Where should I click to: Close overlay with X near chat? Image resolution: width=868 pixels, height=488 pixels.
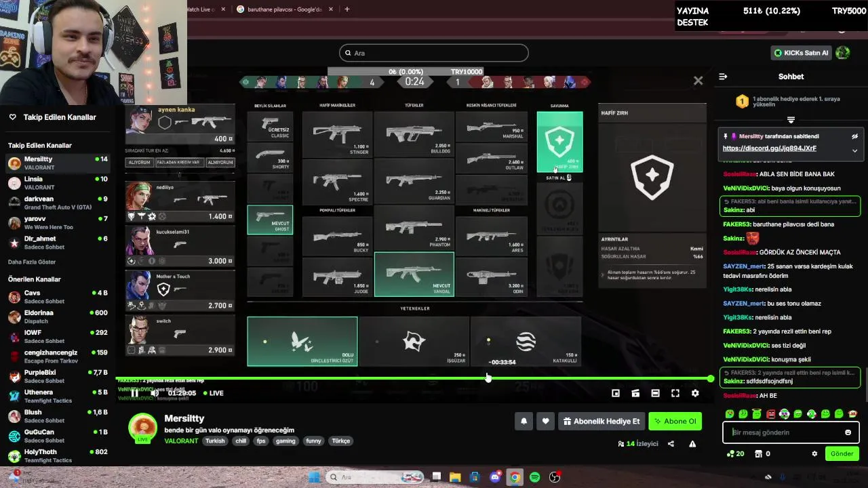698,81
